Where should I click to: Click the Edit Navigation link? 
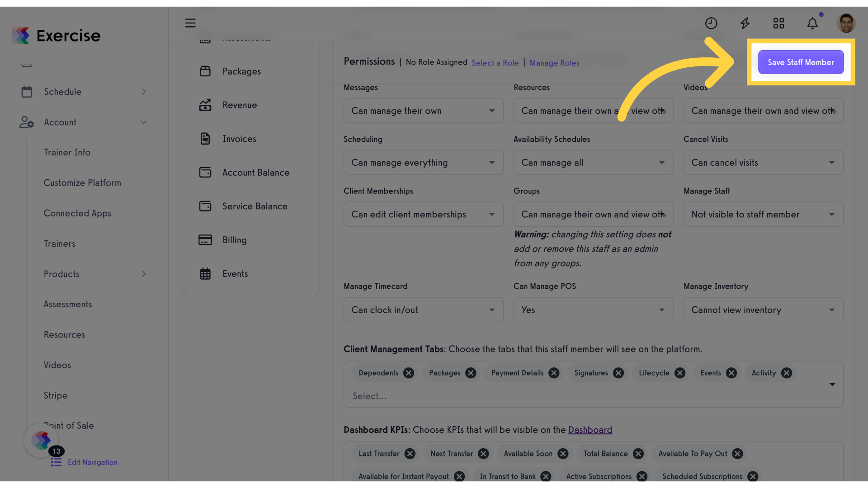pos(92,462)
